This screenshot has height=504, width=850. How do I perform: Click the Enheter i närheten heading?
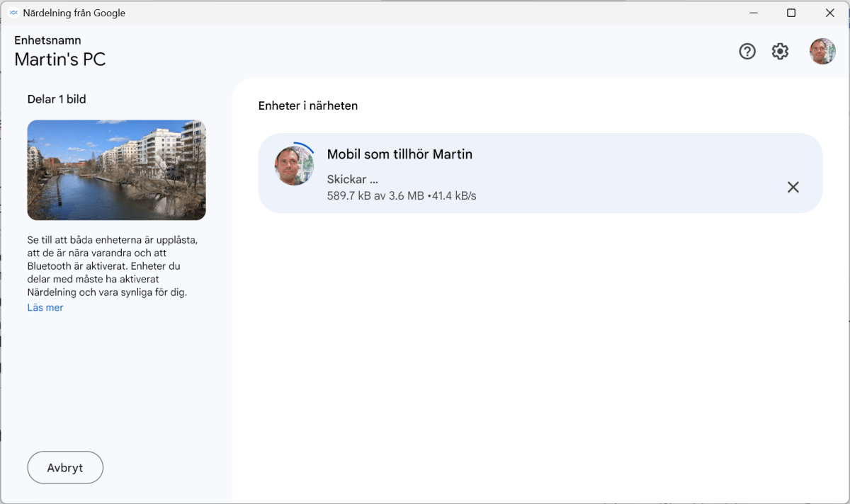pyautogui.click(x=308, y=105)
